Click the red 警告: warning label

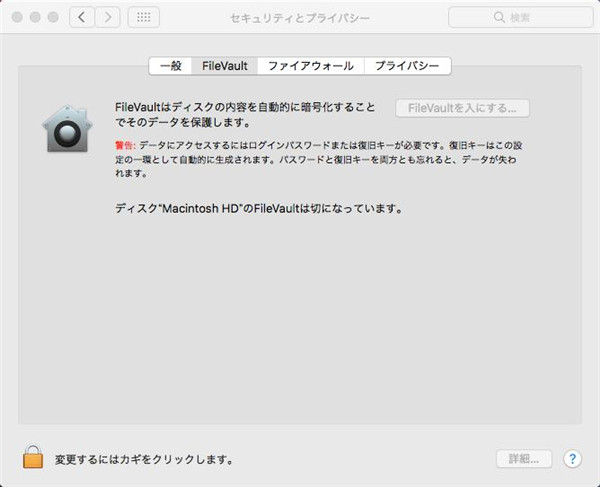point(125,145)
